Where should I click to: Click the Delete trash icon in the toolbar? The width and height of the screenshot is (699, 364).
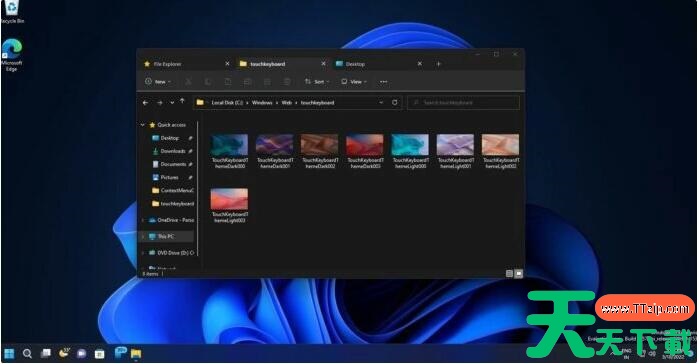point(287,82)
